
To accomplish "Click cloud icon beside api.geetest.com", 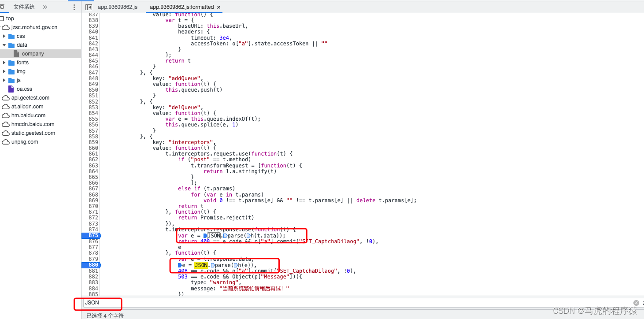I will [x=6, y=98].
